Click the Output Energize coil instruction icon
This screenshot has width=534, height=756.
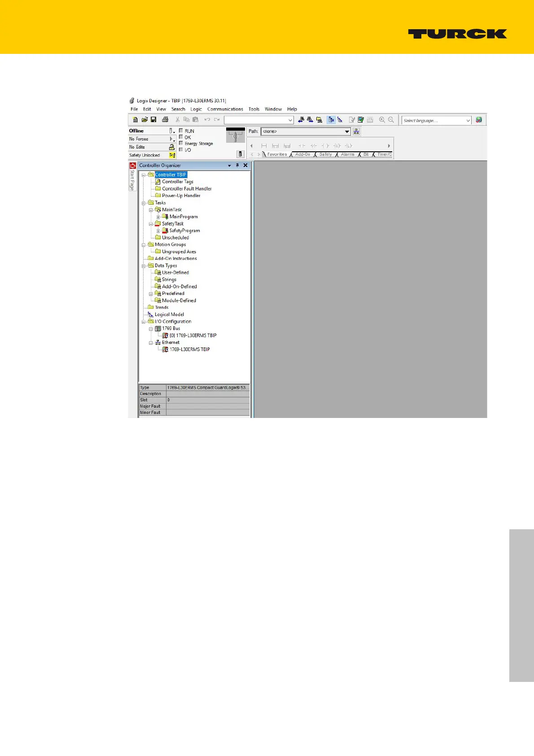point(325,146)
